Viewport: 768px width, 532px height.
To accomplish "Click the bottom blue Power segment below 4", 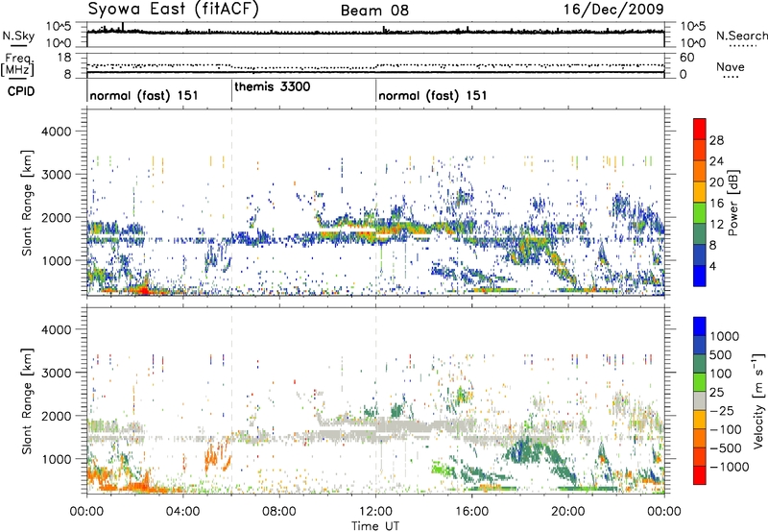I will tap(700, 276).
